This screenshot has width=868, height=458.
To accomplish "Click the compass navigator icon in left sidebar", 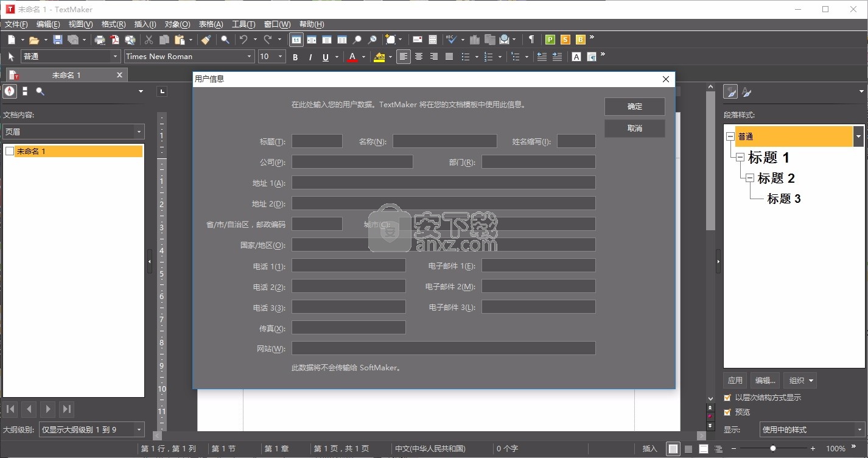I will pyautogui.click(x=9, y=91).
